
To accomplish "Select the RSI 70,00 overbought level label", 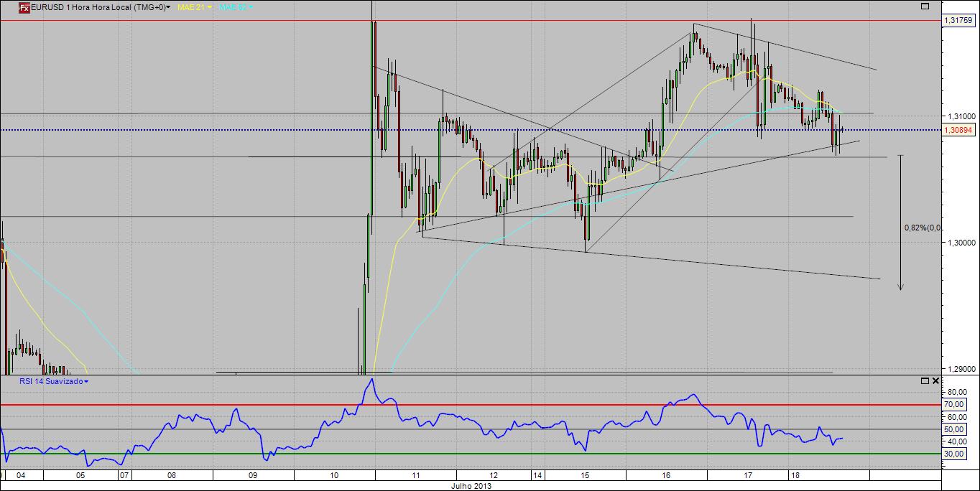I will pos(953,405).
